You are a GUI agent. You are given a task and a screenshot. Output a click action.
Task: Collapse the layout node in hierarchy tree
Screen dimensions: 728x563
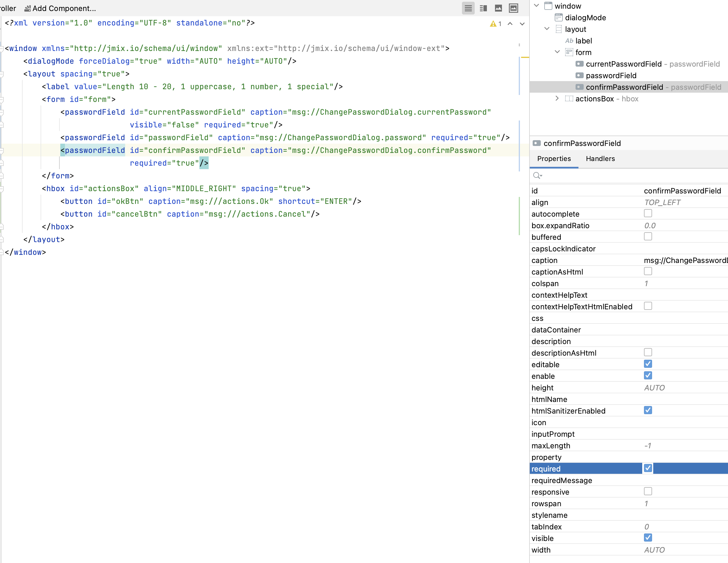pyautogui.click(x=547, y=29)
